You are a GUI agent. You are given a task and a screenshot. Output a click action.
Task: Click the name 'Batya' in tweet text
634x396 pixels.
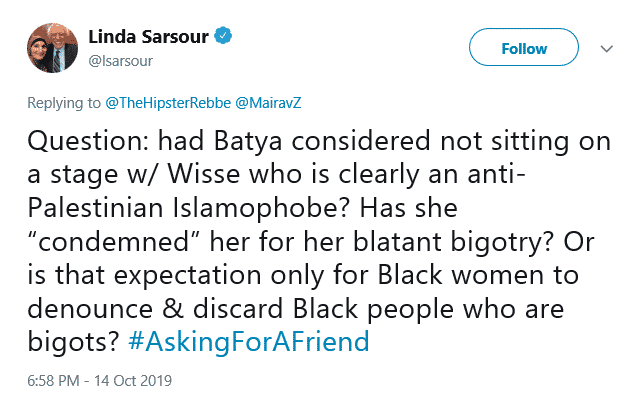[x=247, y=141]
